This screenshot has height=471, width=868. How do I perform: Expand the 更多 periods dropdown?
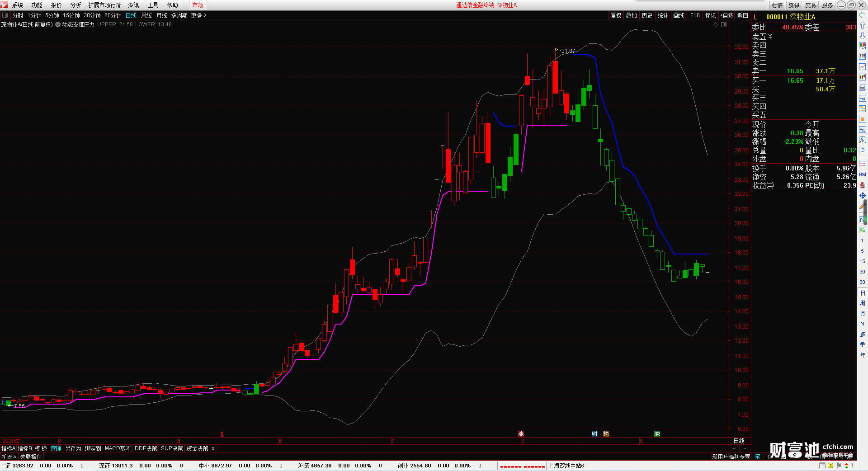pyautogui.click(x=198, y=15)
